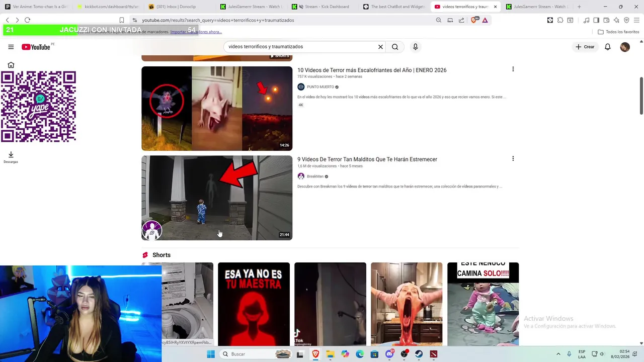This screenshot has height=362, width=644.
Task: Reload the current page
Action: pos(27,20)
